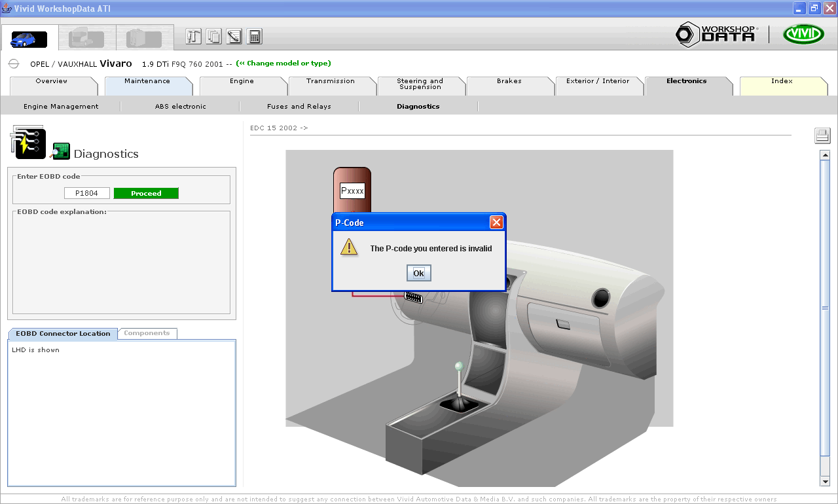Open the notepad with pen icon

coord(234,37)
